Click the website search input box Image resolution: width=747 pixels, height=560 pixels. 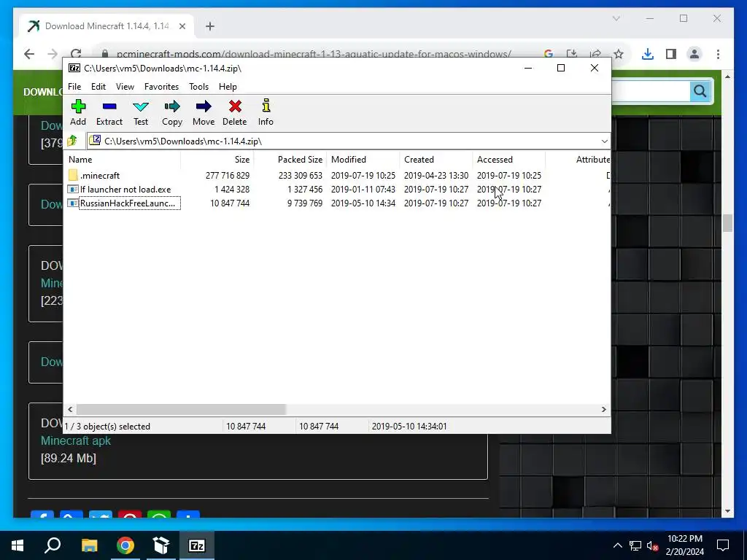[651, 91]
